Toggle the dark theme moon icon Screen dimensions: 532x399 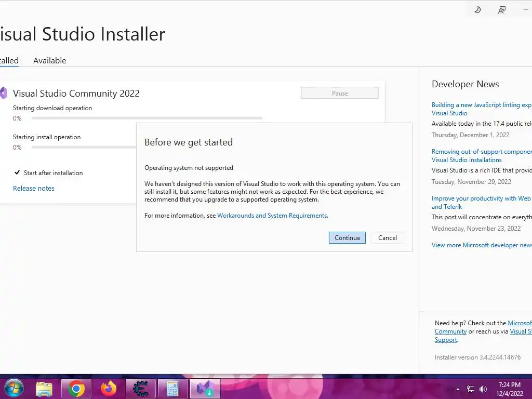[478, 9]
